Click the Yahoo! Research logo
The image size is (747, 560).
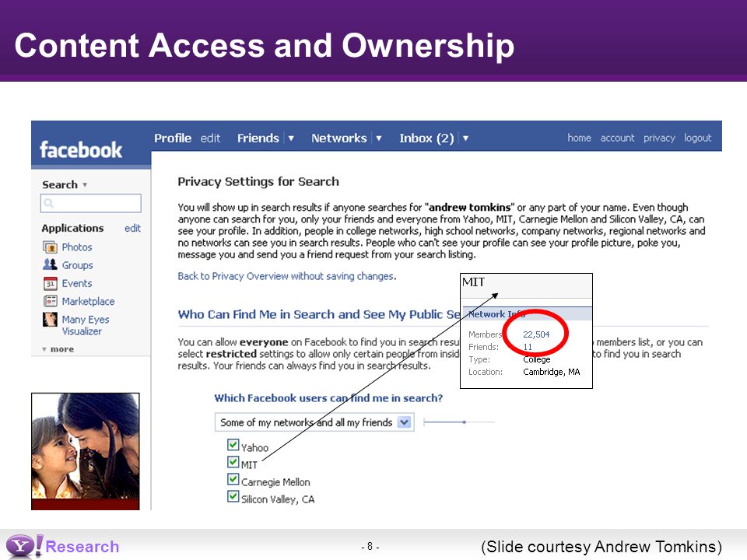tap(62, 546)
